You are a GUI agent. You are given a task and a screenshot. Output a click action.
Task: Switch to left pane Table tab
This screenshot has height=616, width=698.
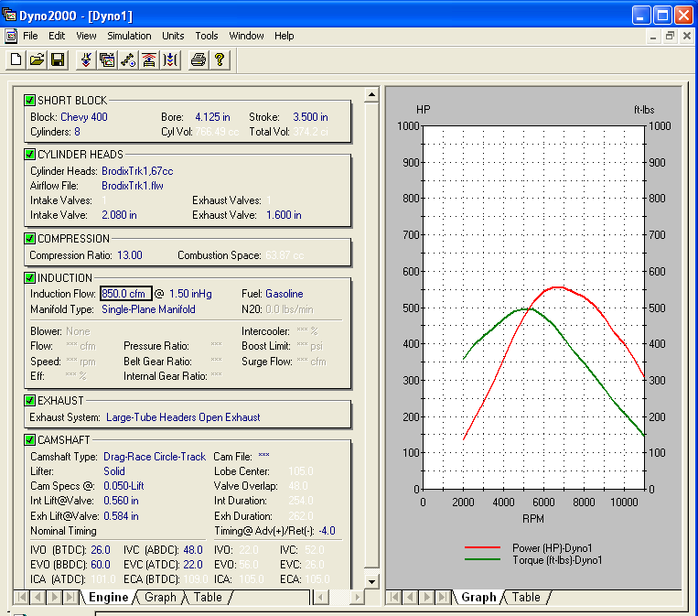point(208,597)
